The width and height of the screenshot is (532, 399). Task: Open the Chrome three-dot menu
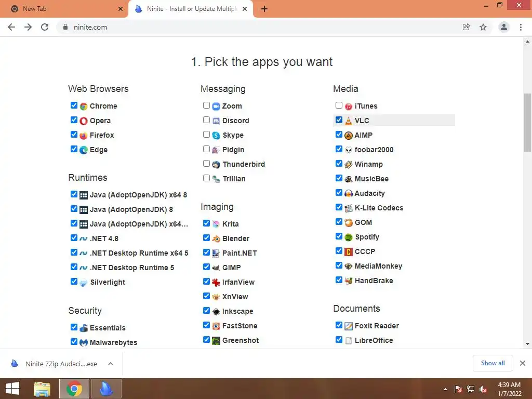521,27
